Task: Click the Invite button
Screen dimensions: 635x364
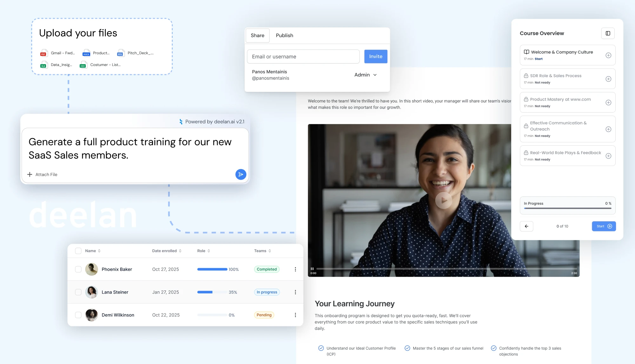Action: 376,56
